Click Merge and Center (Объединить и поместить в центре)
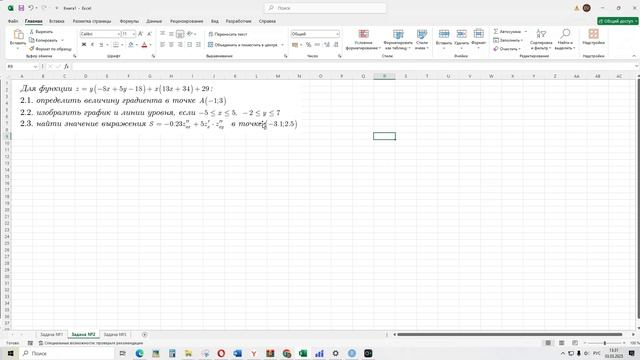The height and width of the screenshot is (360, 640). (243, 45)
